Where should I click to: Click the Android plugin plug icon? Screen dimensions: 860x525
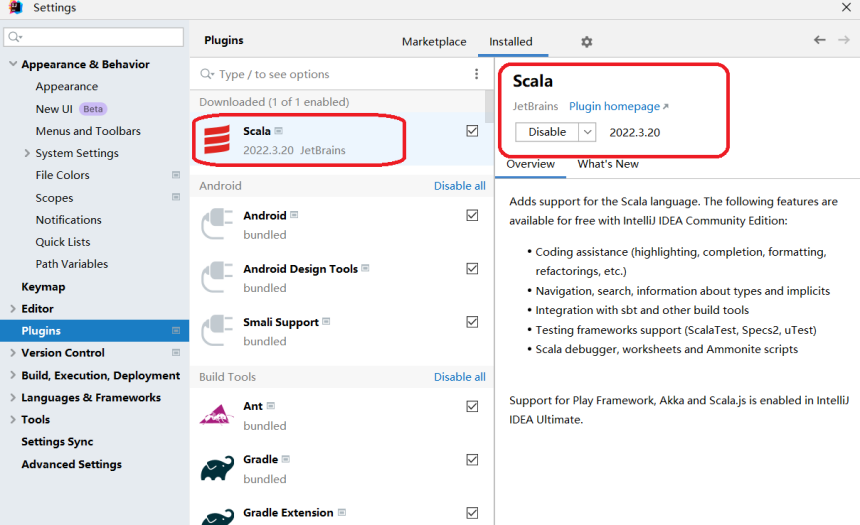coord(217,224)
